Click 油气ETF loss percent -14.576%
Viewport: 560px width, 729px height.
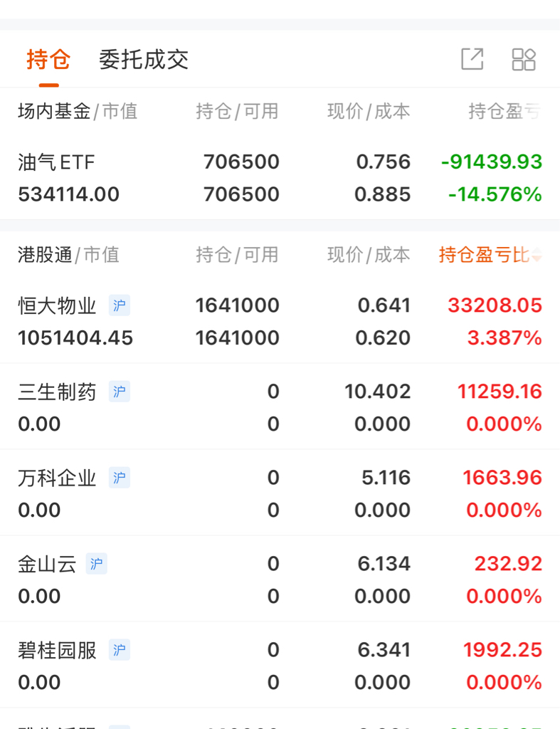click(x=495, y=194)
